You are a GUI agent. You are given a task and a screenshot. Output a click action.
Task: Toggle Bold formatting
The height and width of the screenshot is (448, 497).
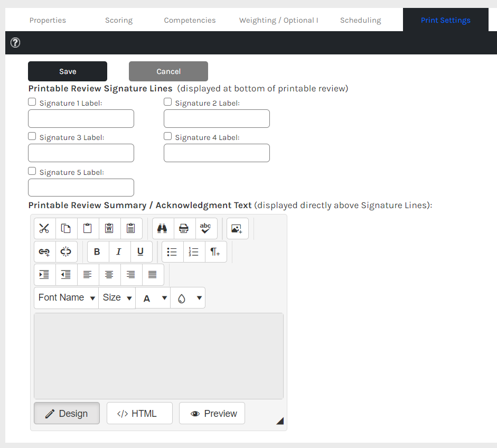pyautogui.click(x=98, y=252)
